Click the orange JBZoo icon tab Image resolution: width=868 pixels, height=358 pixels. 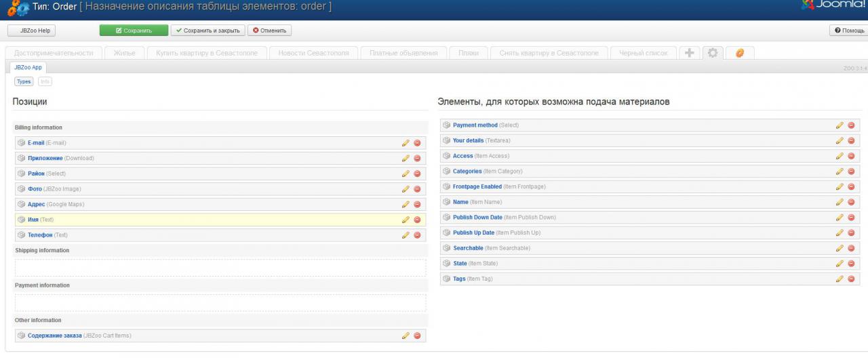pyautogui.click(x=740, y=53)
